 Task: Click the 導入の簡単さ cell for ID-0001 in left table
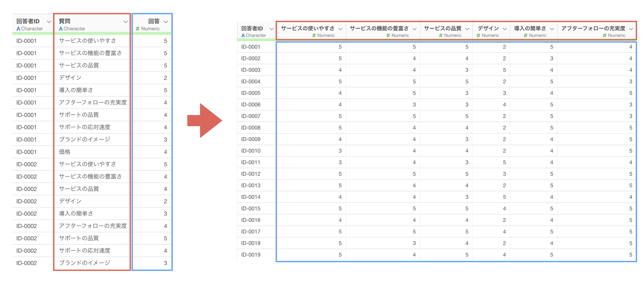tap(76, 90)
